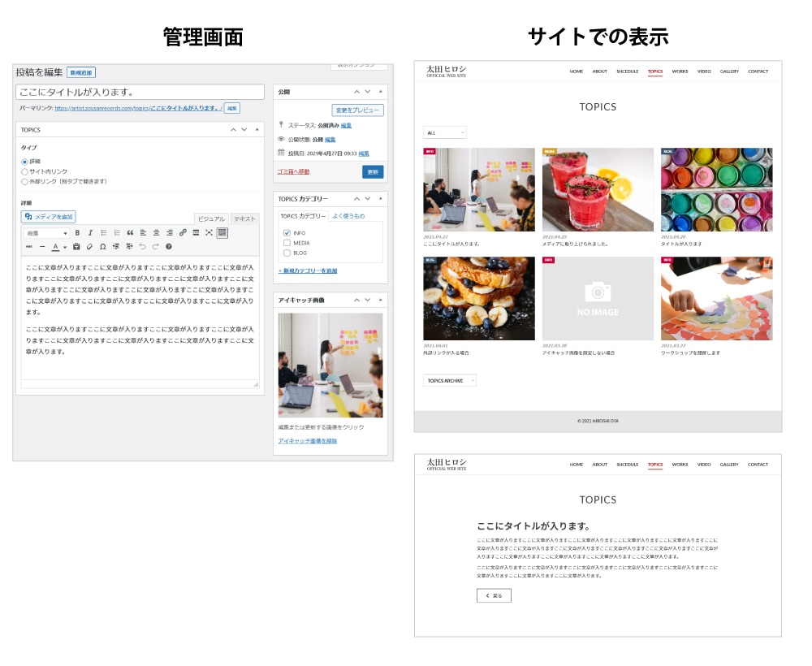Check the MEDIA category checkbox
The width and height of the screenshot is (812, 666).
click(287, 243)
